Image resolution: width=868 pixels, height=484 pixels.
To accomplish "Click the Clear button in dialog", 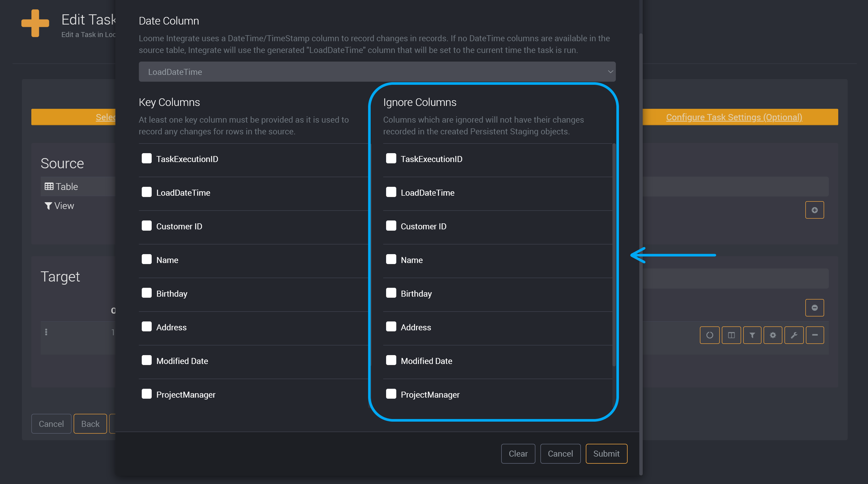I will tap(518, 453).
